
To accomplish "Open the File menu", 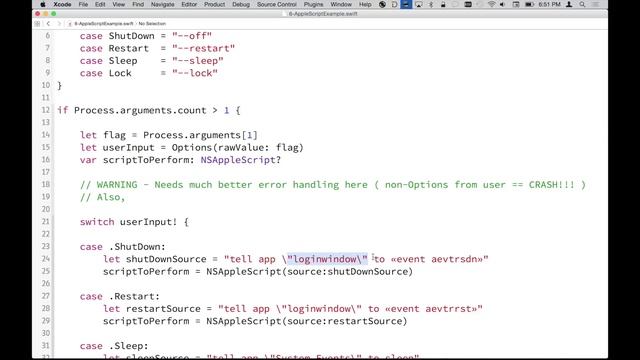I will tap(83, 4).
